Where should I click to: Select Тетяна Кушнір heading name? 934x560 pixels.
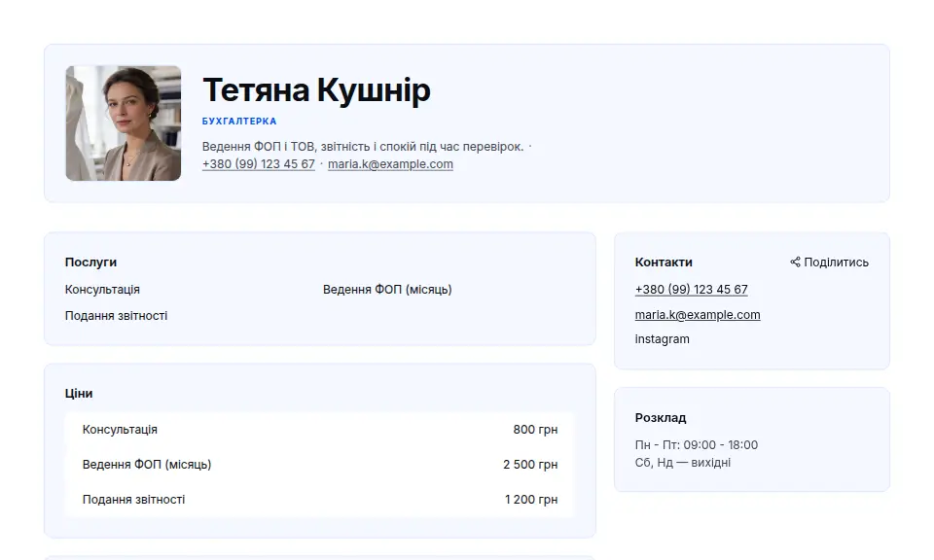click(316, 90)
